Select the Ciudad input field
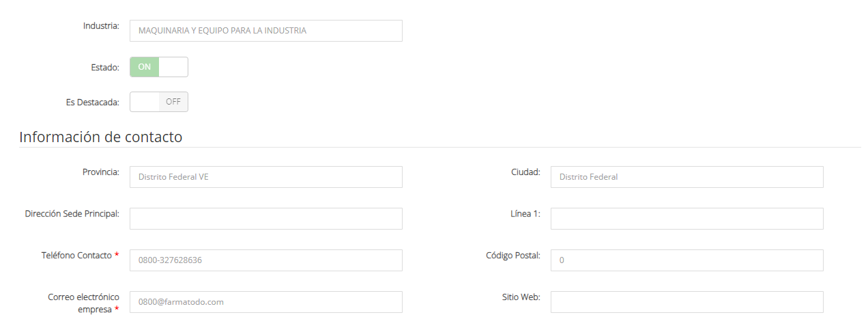 (x=686, y=177)
